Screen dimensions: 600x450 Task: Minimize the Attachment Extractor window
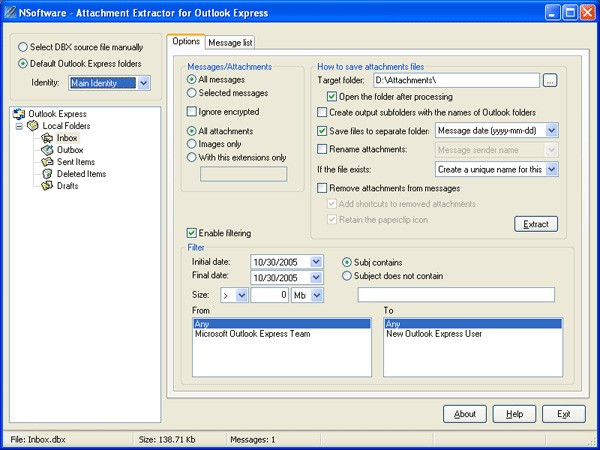(553, 13)
